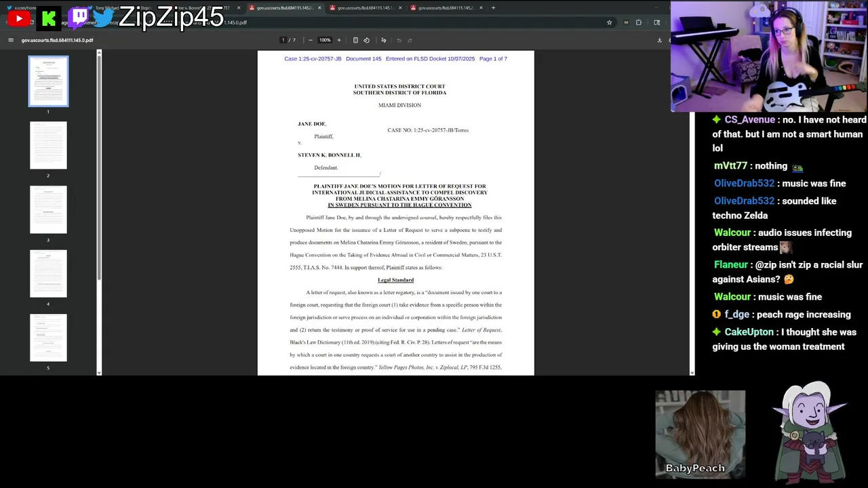Click the 100% zoom level field

coord(325,40)
